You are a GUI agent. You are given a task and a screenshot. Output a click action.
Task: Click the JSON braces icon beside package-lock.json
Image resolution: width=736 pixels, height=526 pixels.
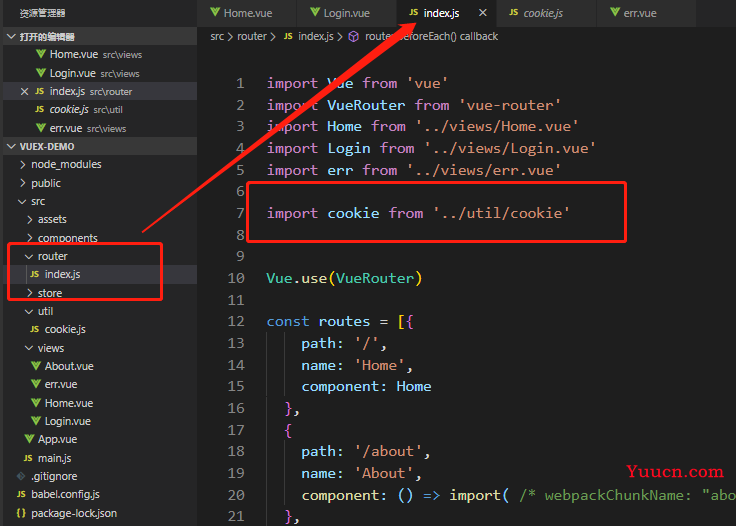21,513
